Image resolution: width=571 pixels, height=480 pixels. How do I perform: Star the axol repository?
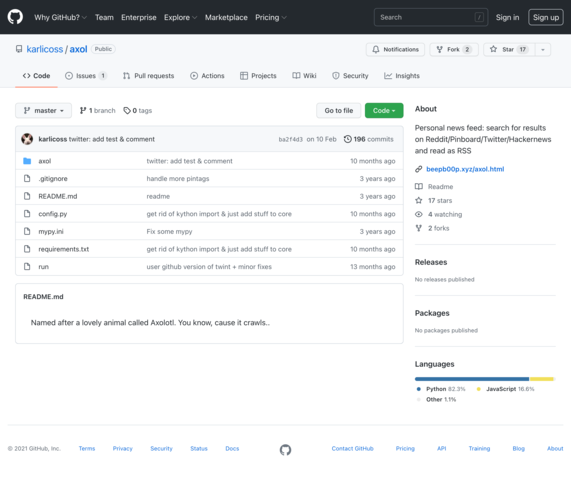[x=509, y=50]
